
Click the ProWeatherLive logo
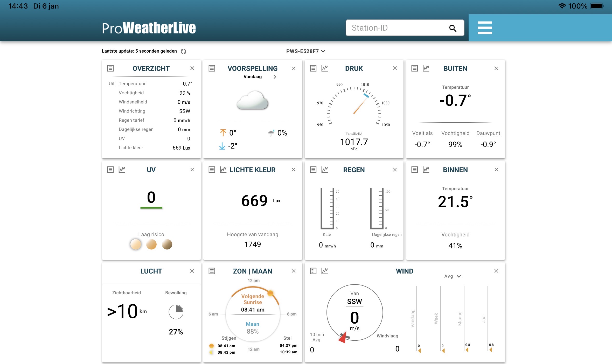149,28
